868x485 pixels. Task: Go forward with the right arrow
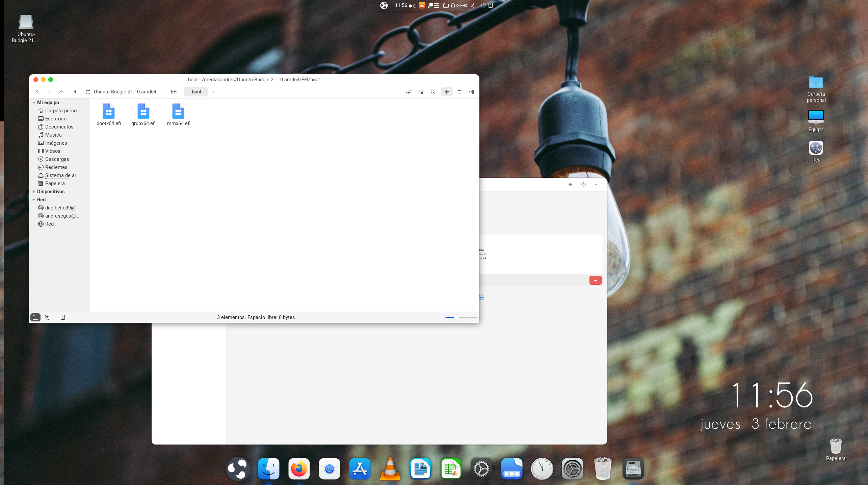(x=49, y=92)
